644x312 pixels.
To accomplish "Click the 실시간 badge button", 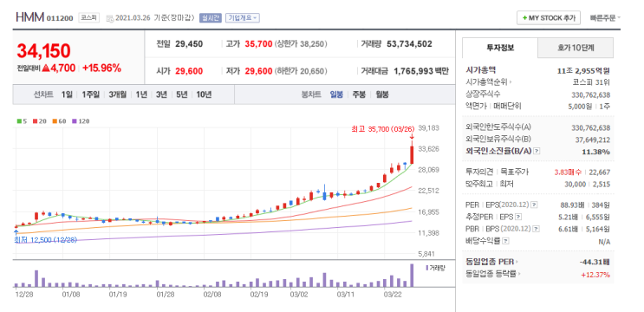I will 211,18.
